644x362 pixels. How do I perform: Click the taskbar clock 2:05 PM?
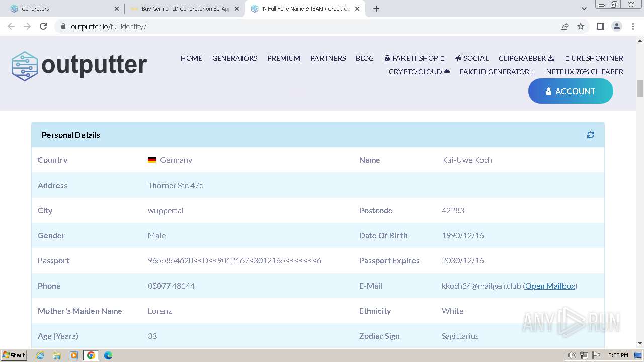click(x=618, y=355)
